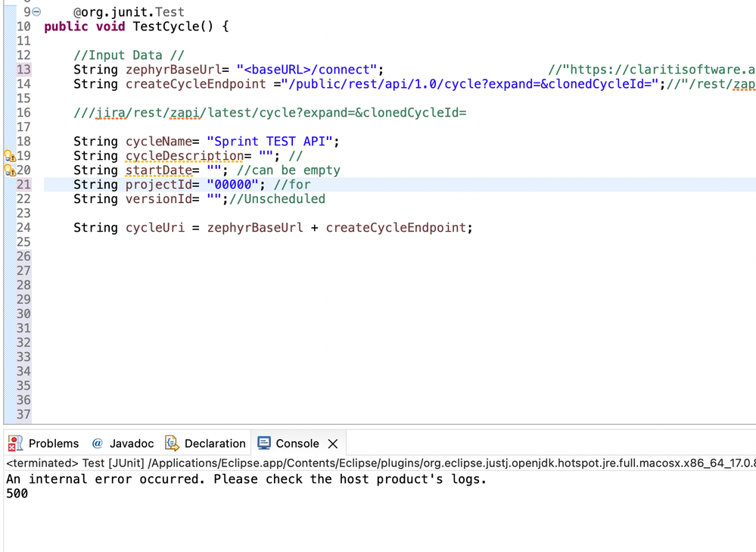Open the Problems view tab

[x=43, y=444]
